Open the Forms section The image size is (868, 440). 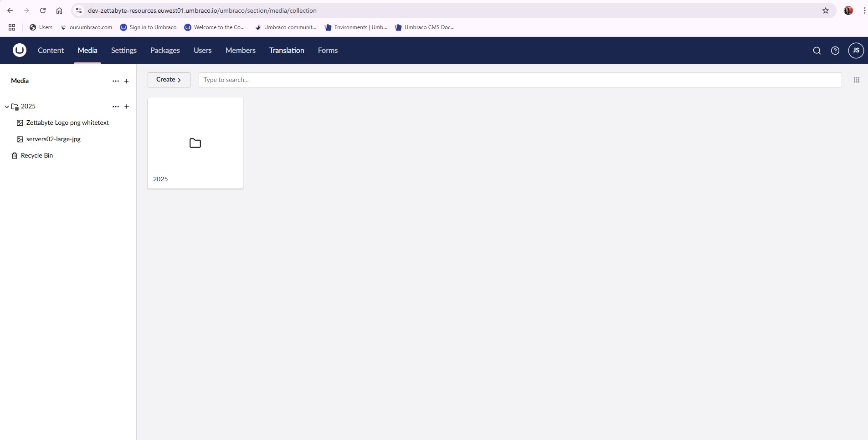(328, 51)
